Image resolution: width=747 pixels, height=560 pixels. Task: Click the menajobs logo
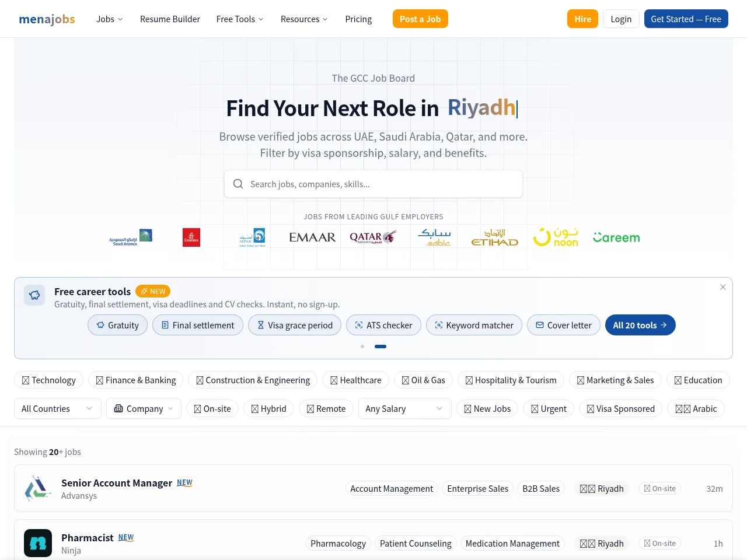(47, 19)
